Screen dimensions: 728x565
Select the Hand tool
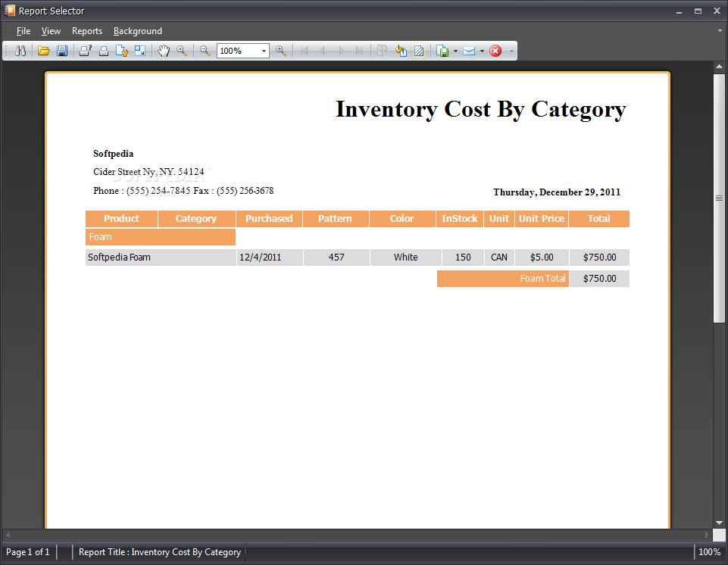pos(164,51)
